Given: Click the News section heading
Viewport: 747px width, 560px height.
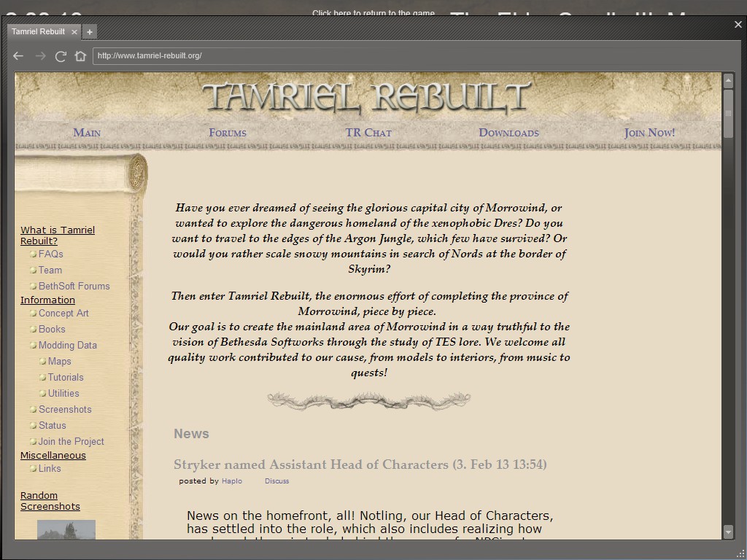Looking at the screenshot, I should (x=191, y=434).
